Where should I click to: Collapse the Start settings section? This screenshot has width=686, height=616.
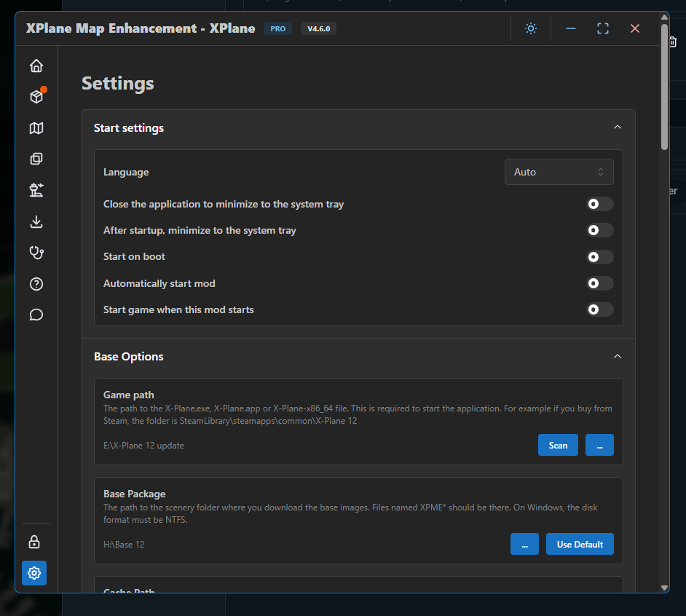pos(618,127)
